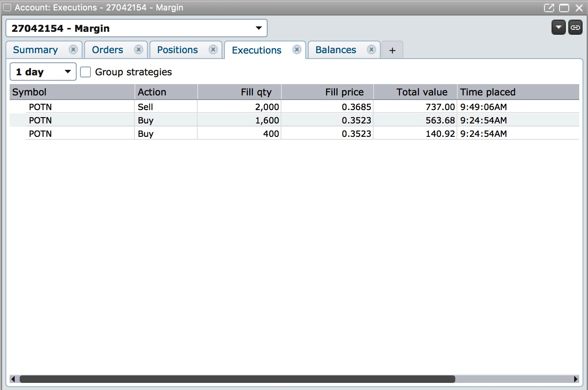588x390 pixels.
Task: Switch to the Summary tab
Action: point(36,50)
